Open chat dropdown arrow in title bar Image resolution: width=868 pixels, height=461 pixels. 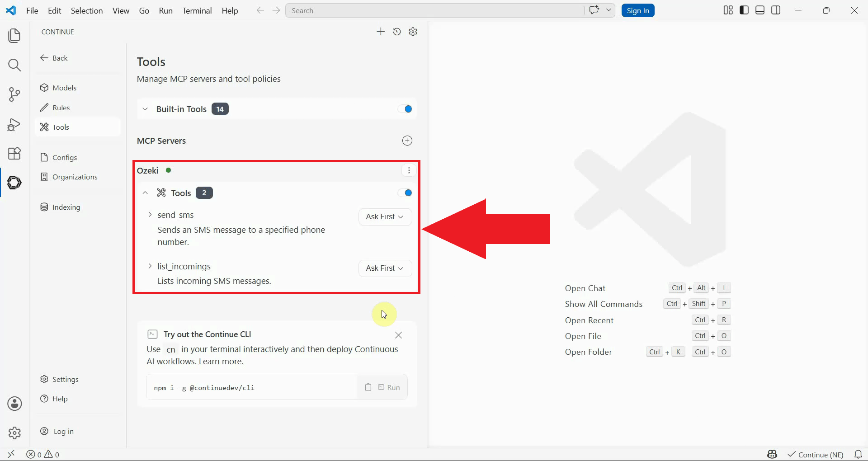(609, 10)
